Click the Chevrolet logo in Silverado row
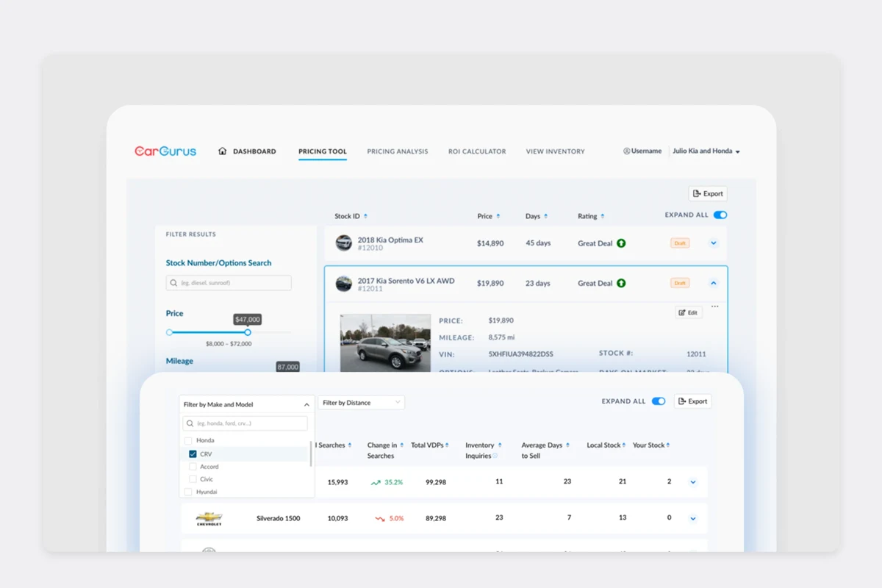The image size is (882, 588). 209,518
